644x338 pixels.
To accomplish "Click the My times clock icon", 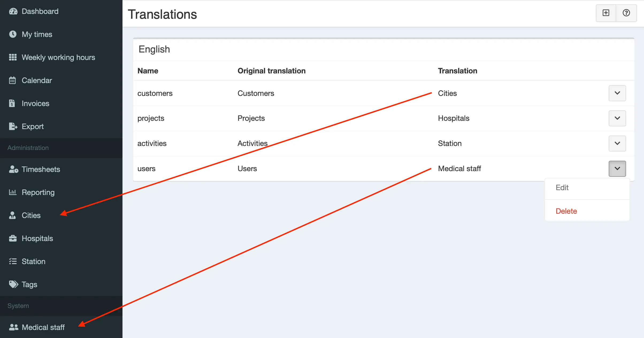I will point(13,34).
